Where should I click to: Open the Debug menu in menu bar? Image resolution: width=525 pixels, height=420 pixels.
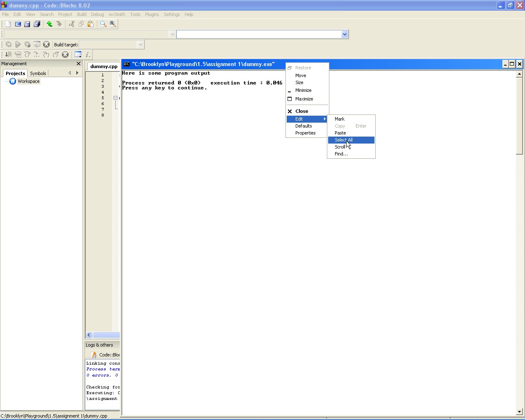(97, 14)
